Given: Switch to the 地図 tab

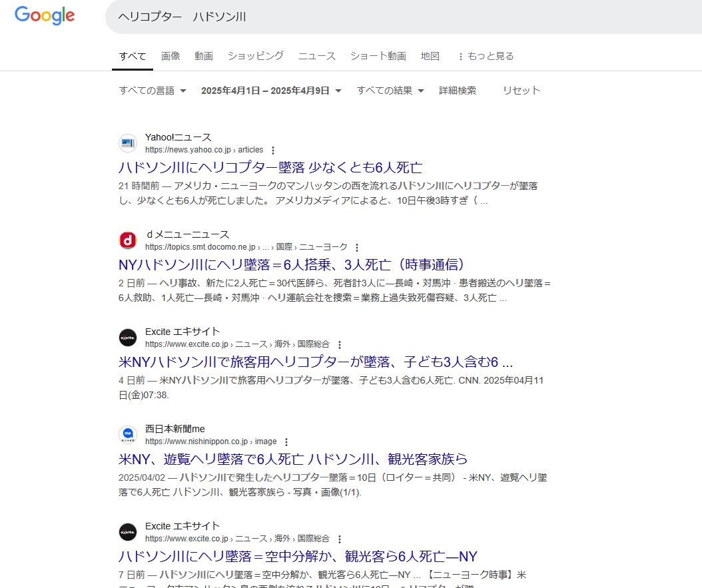Looking at the screenshot, I should pos(430,56).
